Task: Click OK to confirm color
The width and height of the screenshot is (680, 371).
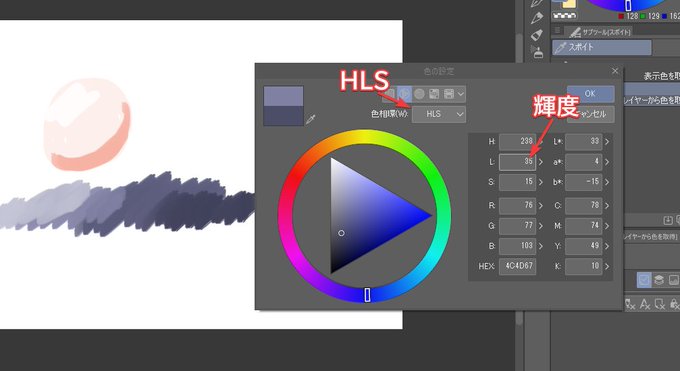Action: click(590, 94)
